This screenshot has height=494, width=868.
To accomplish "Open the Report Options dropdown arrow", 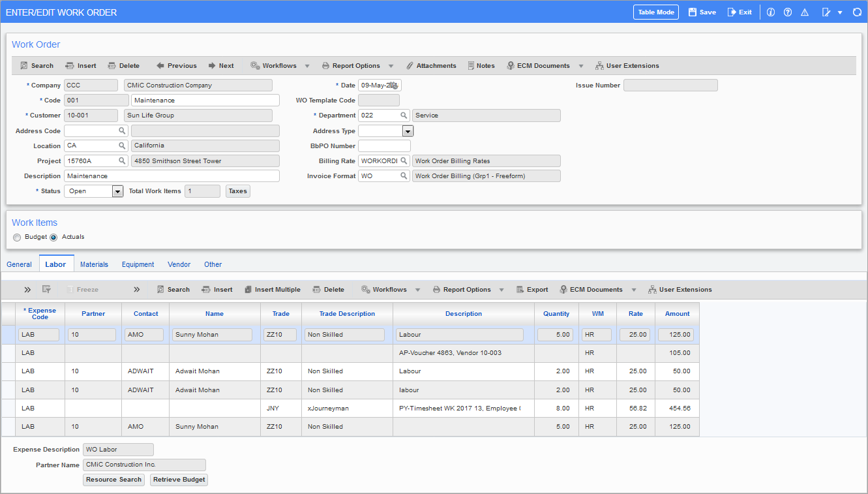I will [x=391, y=65].
